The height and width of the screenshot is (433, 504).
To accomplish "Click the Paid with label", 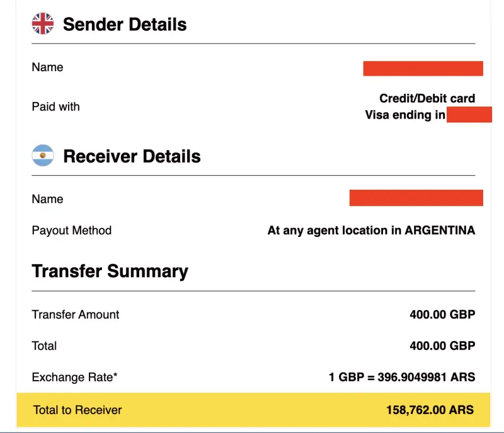I will pos(55,107).
